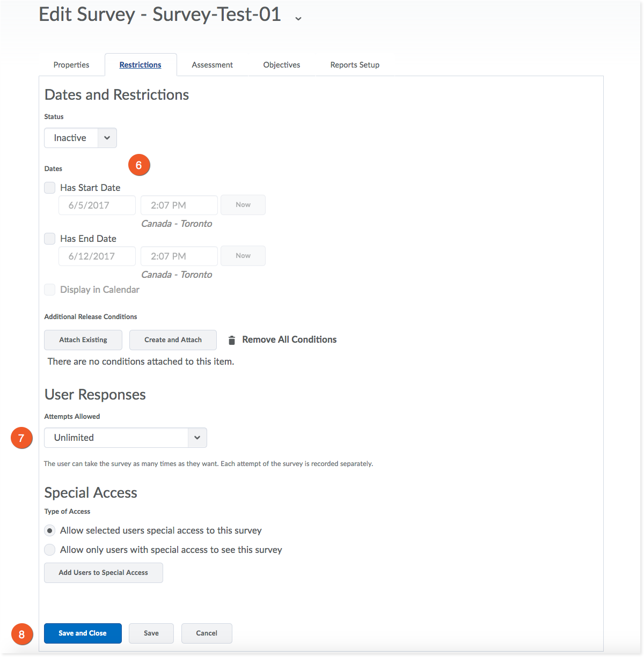Open the survey title chevron menu
Screen dimensions: 644x657
point(298,18)
